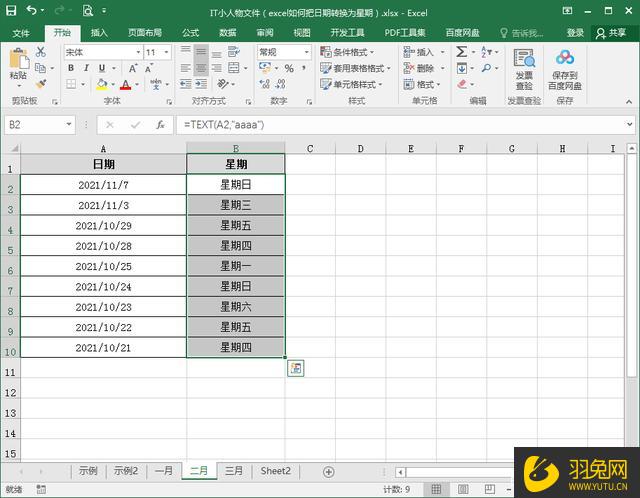Switch to 开发工具 Developer tab
This screenshot has height=498, width=640.
coord(347,33)
